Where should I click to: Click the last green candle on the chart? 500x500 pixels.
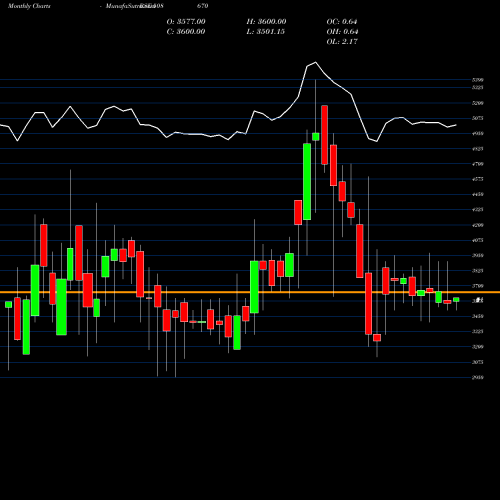click(x=456, y=300)
